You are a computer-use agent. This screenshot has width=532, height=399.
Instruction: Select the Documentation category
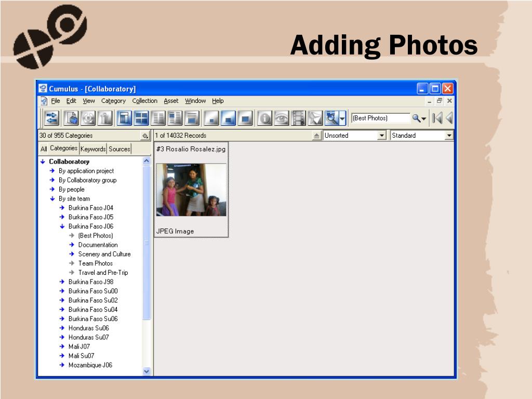(x=98, y=245)
